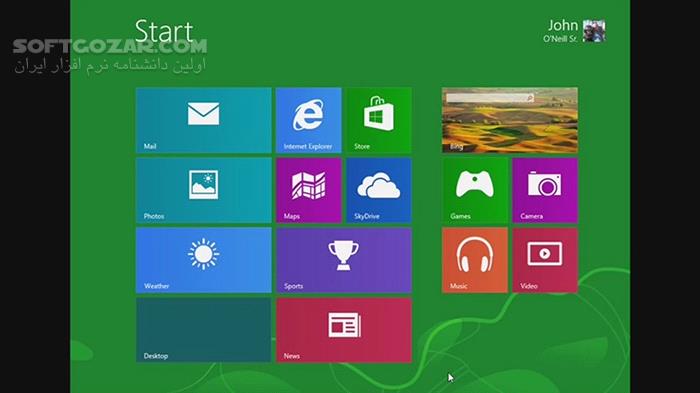Open the Mail tile
Image resolution: width=700 pixels, height=393 pixels.
click(204, 120)
